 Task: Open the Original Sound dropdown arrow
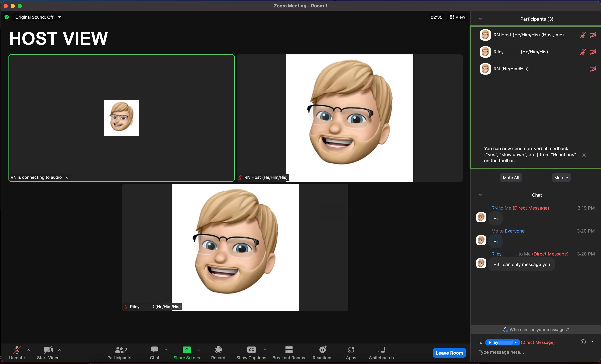pos(59,17)
